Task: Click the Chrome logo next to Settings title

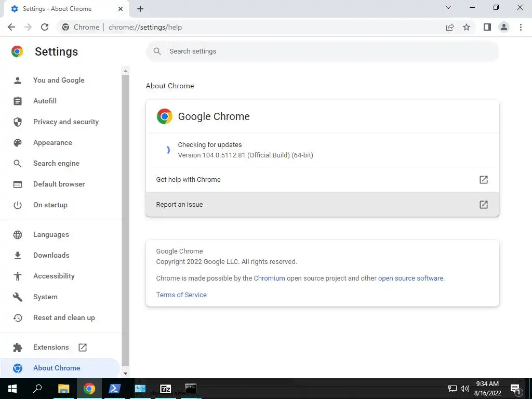Action: 17,51
